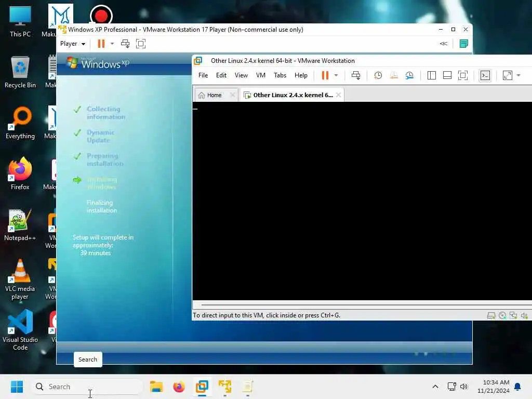Open the VM menu

261,75
